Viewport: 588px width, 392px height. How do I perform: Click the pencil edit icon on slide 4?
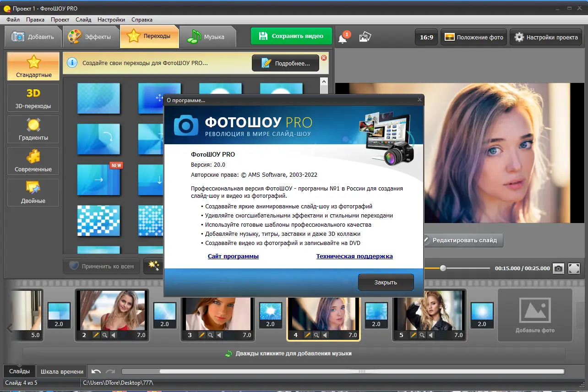(308, 335)
